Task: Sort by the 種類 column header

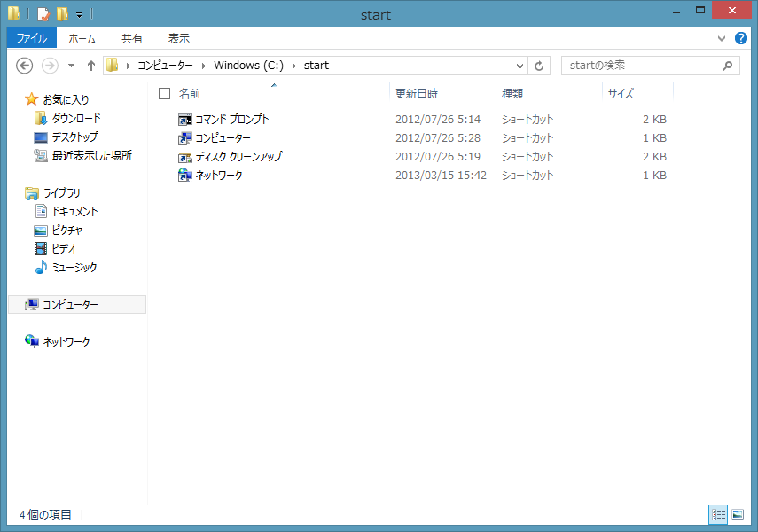Action: coord(512,93)
